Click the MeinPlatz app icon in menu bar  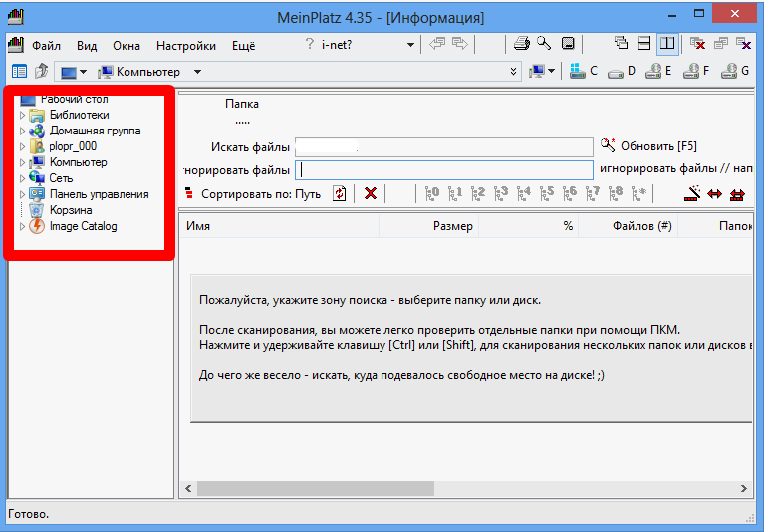point(16,44)
